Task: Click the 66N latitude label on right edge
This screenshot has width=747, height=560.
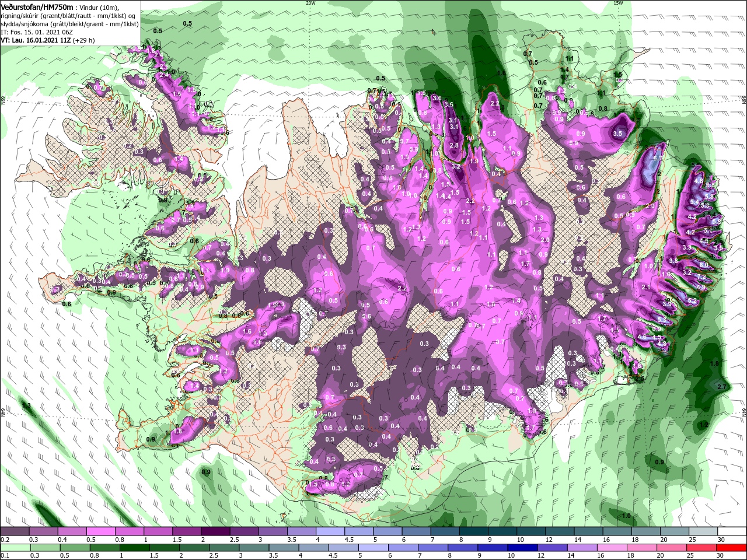Action: 743,99
